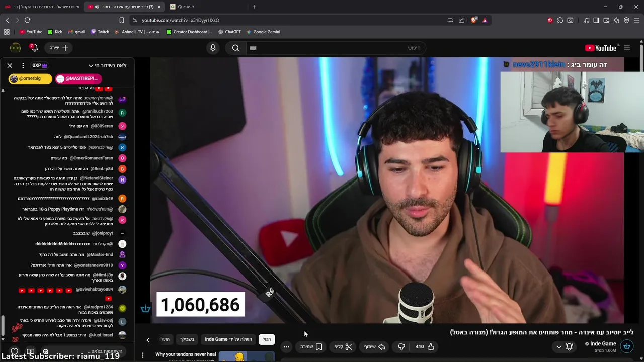Click the red recording extension icon

coord(550,20)
